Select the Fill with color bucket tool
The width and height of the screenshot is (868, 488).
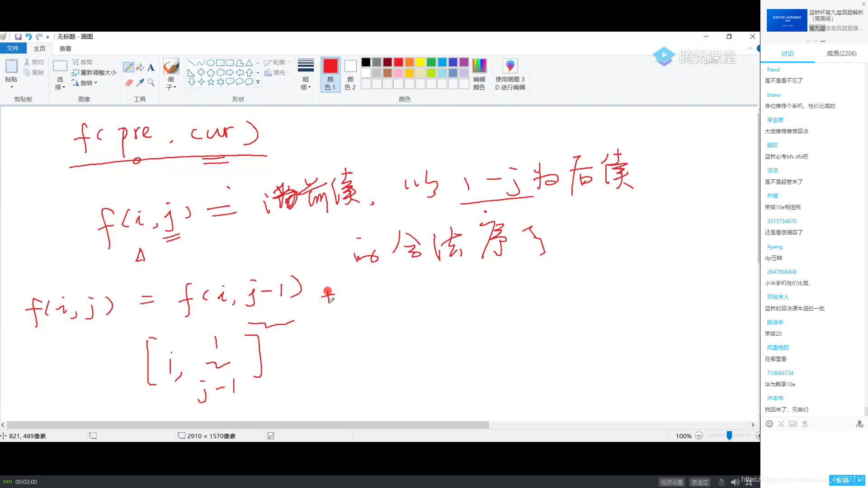(140, 66)
